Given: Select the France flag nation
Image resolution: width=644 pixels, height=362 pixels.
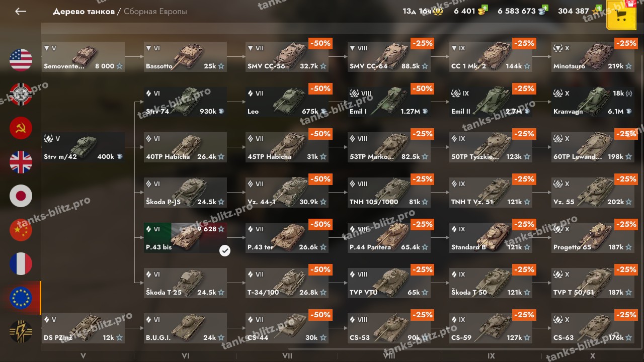Looking at the screenshot, I should [21, 264].
